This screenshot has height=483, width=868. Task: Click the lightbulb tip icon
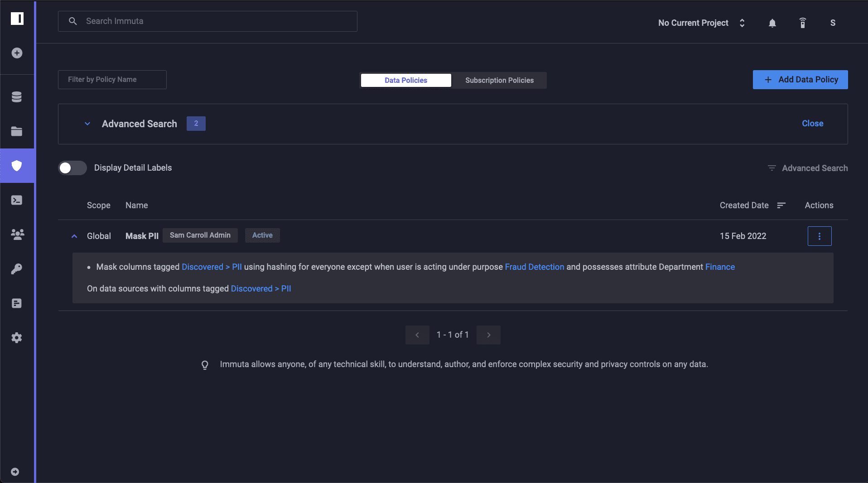[x=205, y=365]
